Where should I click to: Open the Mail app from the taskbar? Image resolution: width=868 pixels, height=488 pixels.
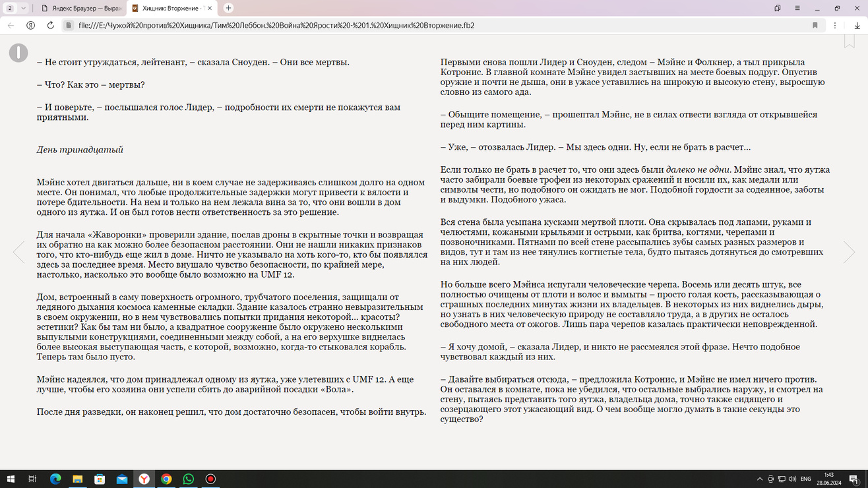122,479
